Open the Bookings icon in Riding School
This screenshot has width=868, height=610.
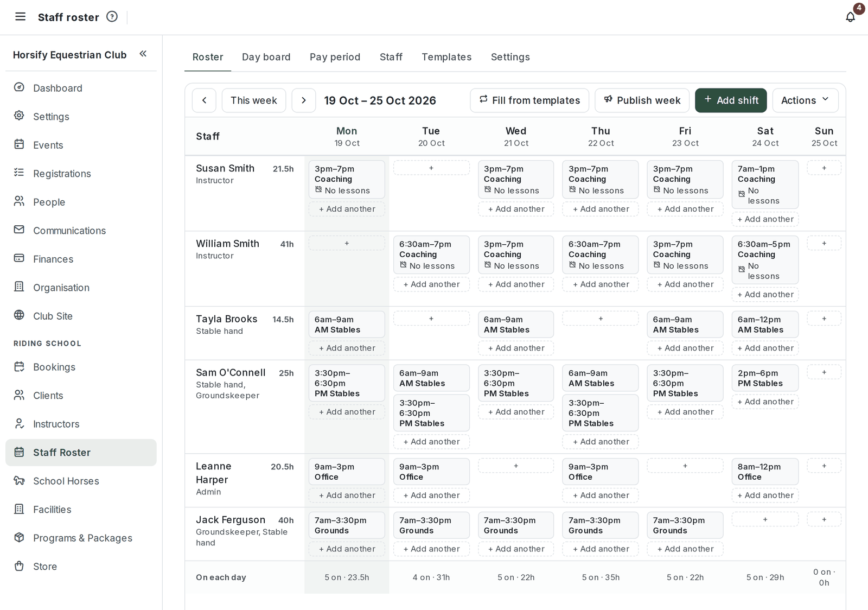tap(19, 366)
